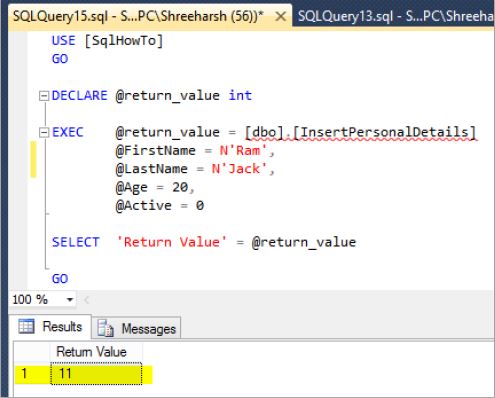Switch to the SQLQuery13.sql tab

pyautogui.click(x=394, y=16)
